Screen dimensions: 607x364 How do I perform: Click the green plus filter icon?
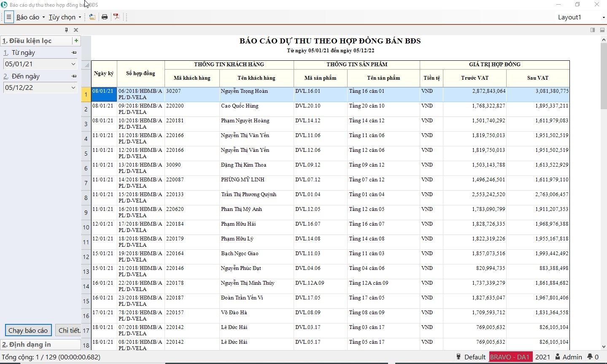pos(76,40)
